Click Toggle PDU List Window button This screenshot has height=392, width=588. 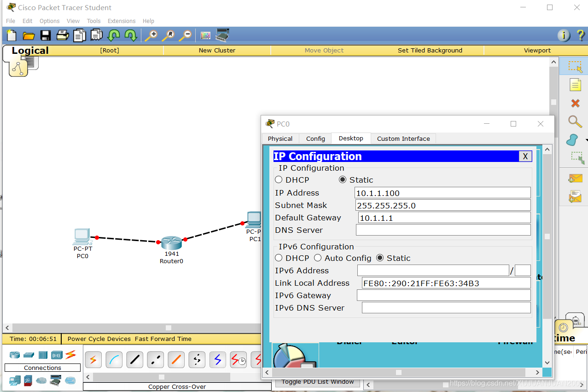point(318,382)
